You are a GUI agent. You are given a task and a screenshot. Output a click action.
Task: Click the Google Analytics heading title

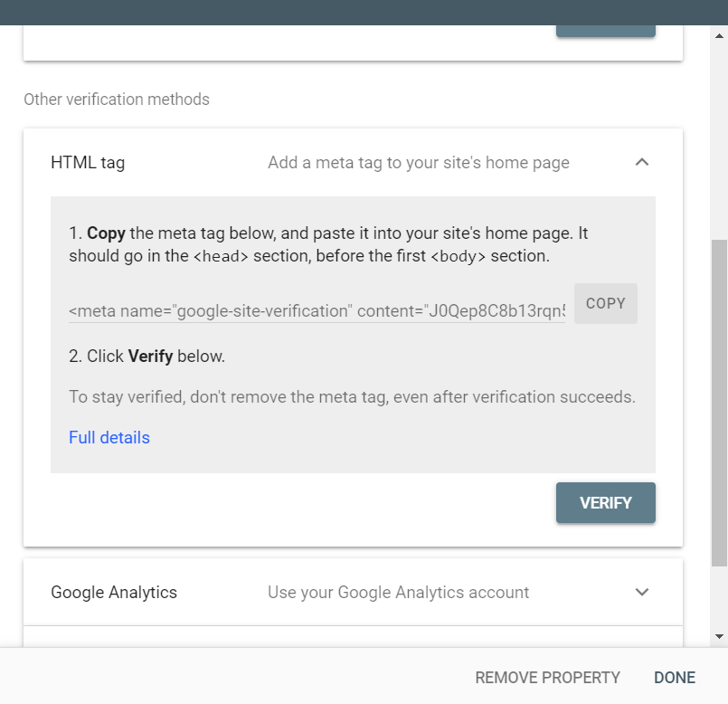[x=114, y=593]
